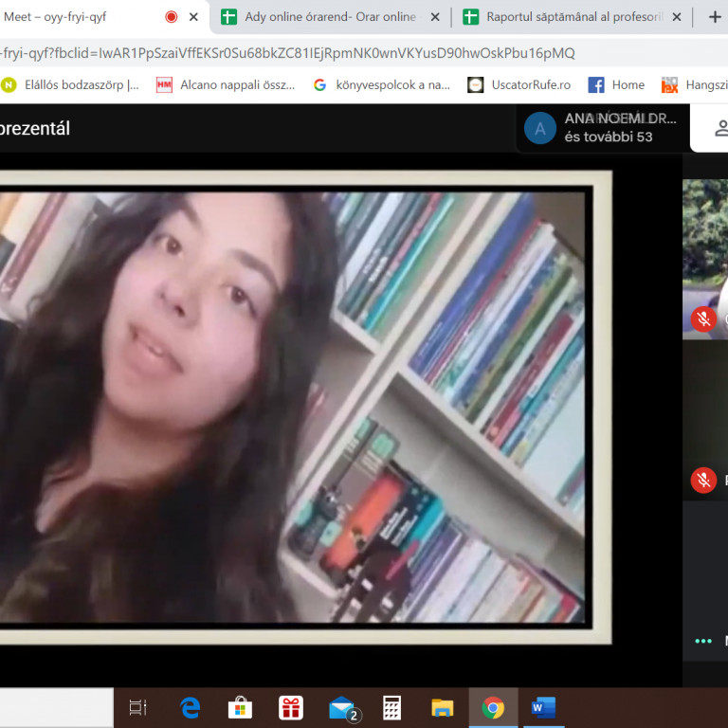This screenshot has width=728, height=728.
Task: Open the Alcano nappali bookmark
Action: coord(227,84)
